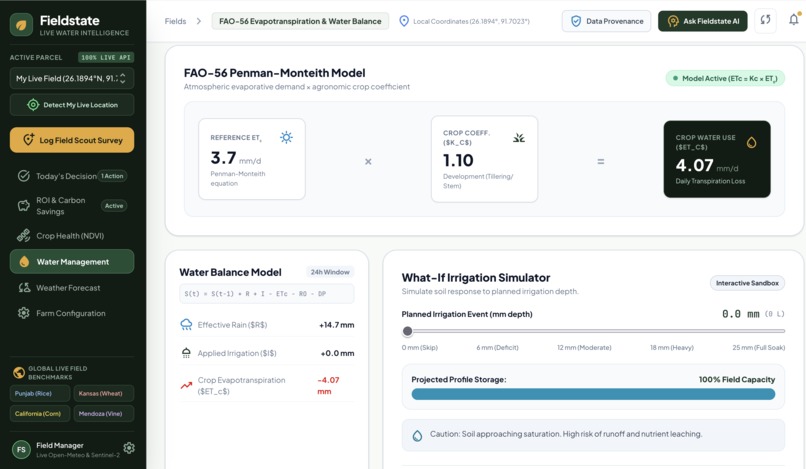Screen dimensions: 806x469
Task: Open Farm Configuration page
Action: click(71, 313)
